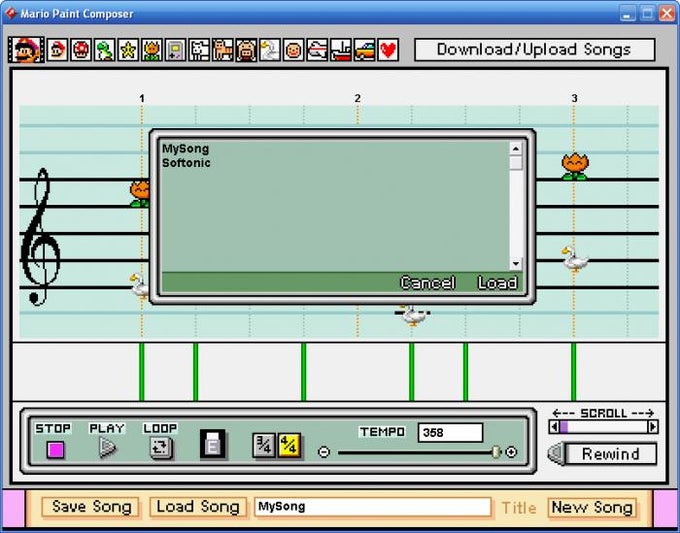Click the Load Song button
Screen dimensions: 680x533
click(x=198, y=507)
